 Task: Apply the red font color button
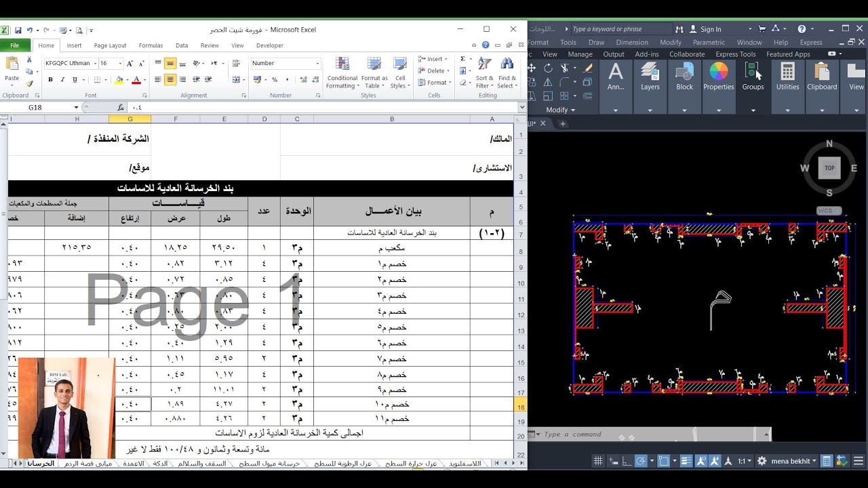pos(136,79)
